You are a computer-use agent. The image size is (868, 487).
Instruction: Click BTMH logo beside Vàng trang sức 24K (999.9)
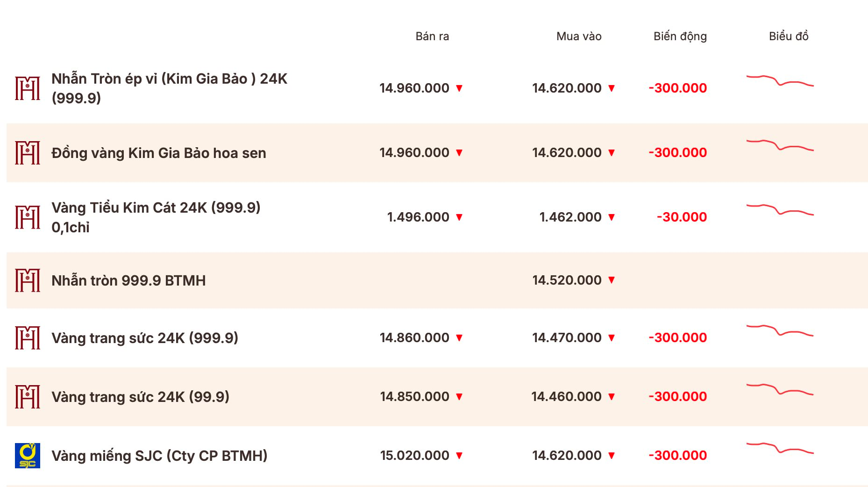(x=28, y=337)
